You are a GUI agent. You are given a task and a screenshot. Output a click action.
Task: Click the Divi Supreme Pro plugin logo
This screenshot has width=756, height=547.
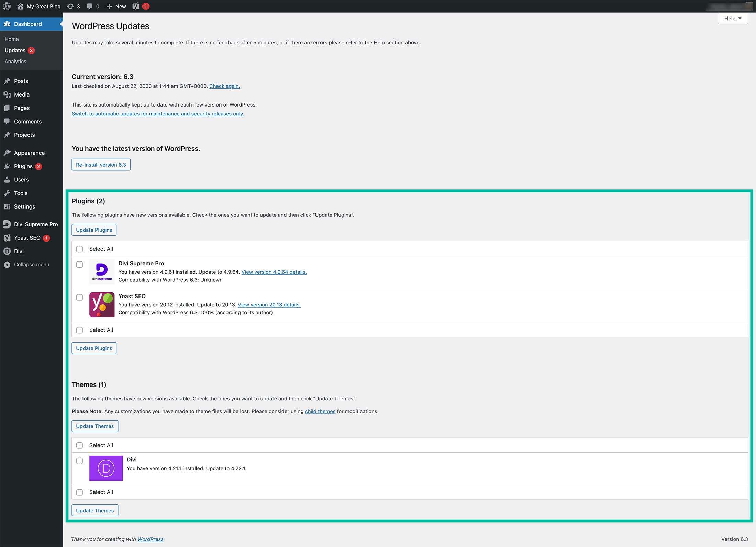tap(102, 272)
